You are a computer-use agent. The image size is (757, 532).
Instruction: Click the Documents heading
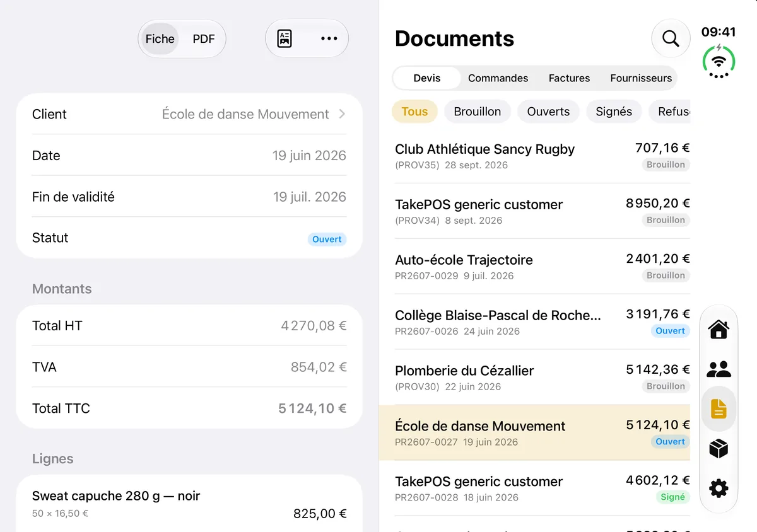click(454, 38)
